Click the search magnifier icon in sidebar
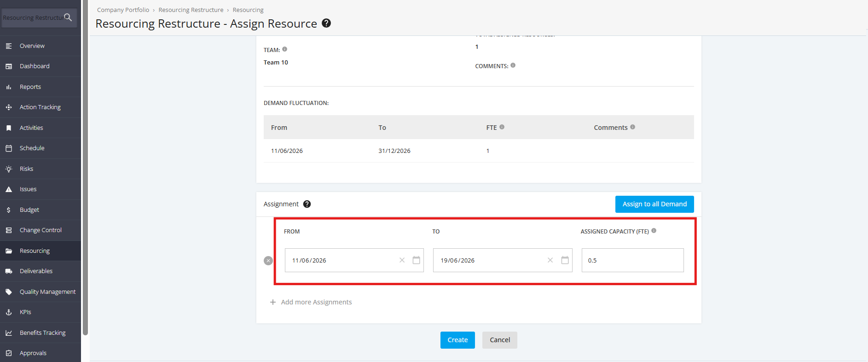 (68, 18)
